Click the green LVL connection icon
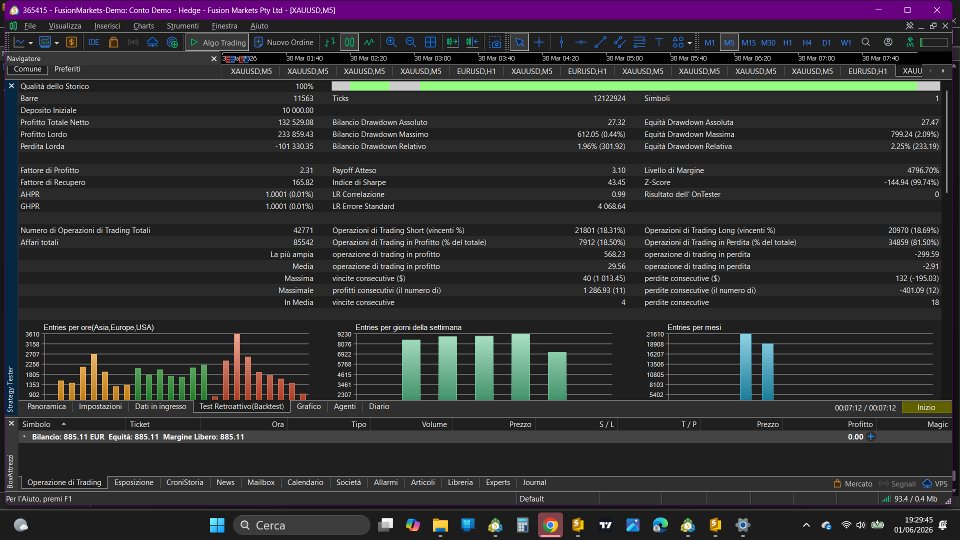The height and width of the screenshot is (540, 960). click(x=910, y=42)
